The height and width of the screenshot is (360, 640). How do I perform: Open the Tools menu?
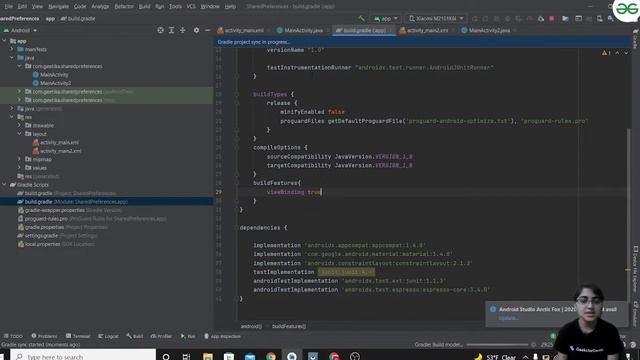pyautogui.click(x=176, y=6)
